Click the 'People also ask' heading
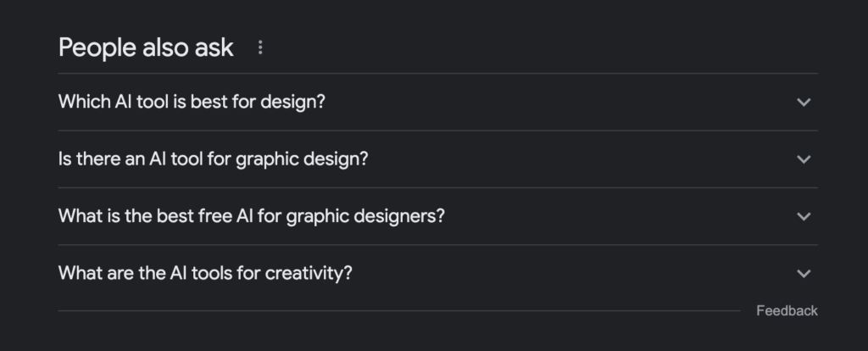This screenshot has width=868, height=351. (x=146, y=47)
